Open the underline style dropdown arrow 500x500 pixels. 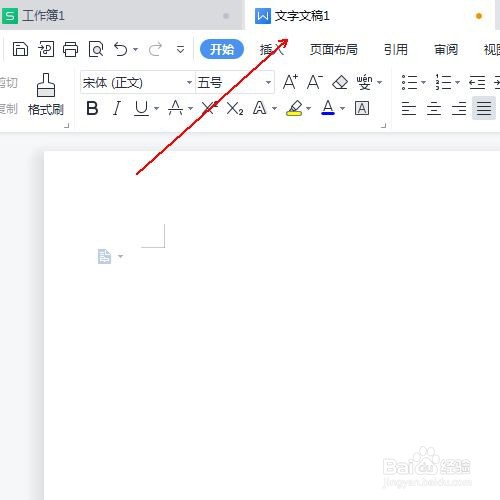pyautogui.click(x=156, y=108)
